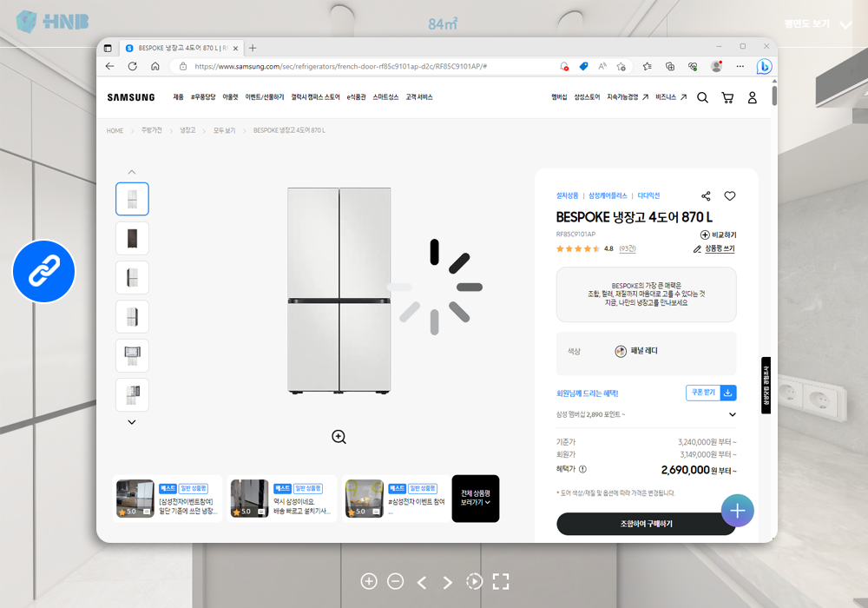Open the browser favorites list
868x608 pixels.
(x=648, y=67)
